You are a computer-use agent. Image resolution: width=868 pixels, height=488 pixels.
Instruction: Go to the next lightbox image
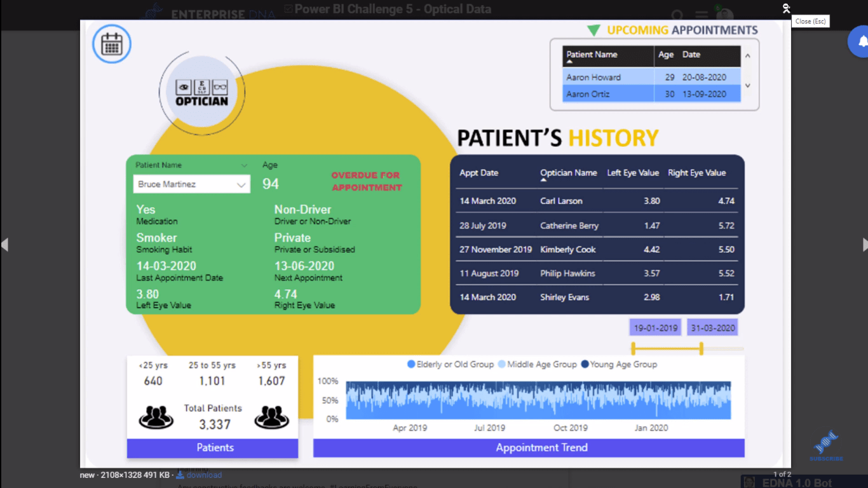point(864,245)
